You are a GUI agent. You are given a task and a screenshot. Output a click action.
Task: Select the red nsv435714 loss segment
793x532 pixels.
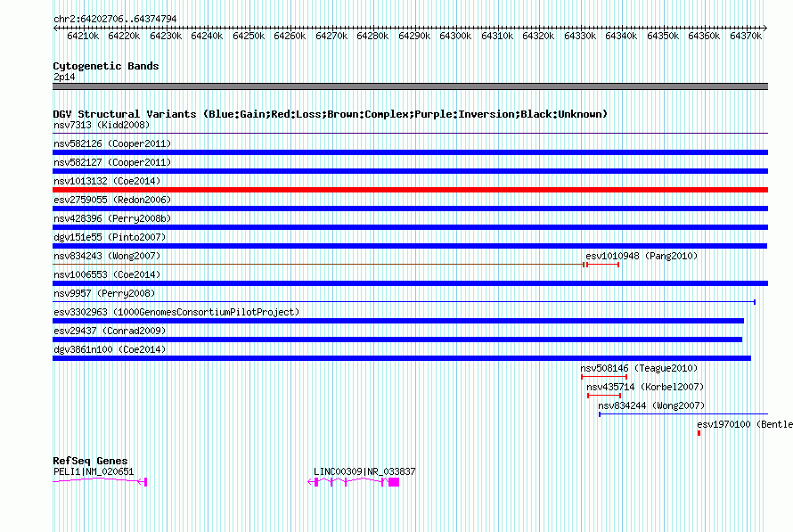604,396
